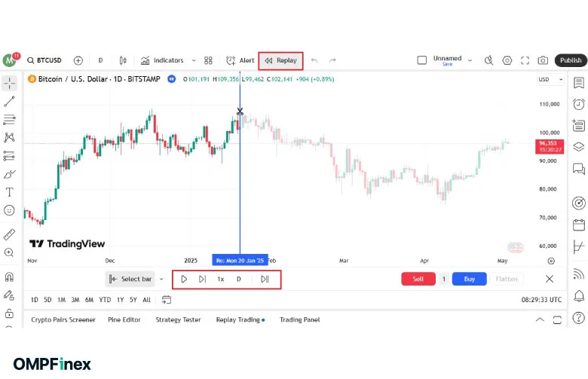Open the emoji icons tool
Screen dimensions: 588x379
9,210
